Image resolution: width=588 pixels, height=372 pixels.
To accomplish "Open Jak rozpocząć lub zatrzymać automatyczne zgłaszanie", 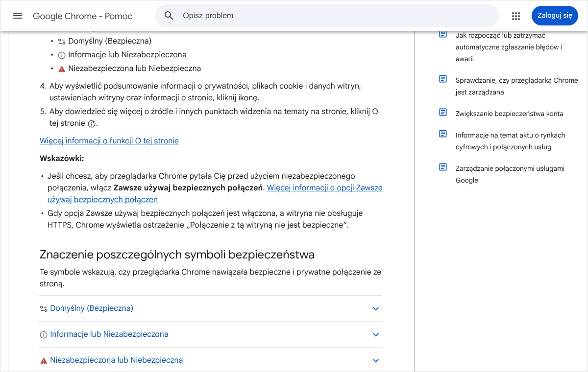I will click(x=509, y=47).
